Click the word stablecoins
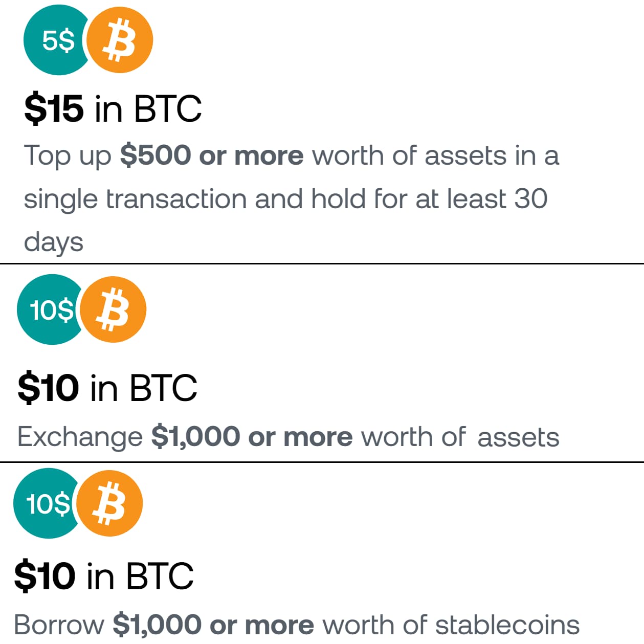This screenshot has height=644, width=644. coord(507,625)
